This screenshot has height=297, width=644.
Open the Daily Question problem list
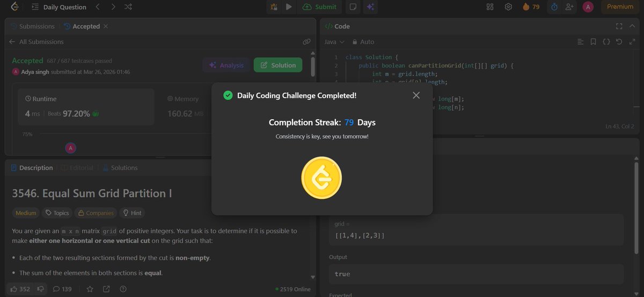(58, 7)
